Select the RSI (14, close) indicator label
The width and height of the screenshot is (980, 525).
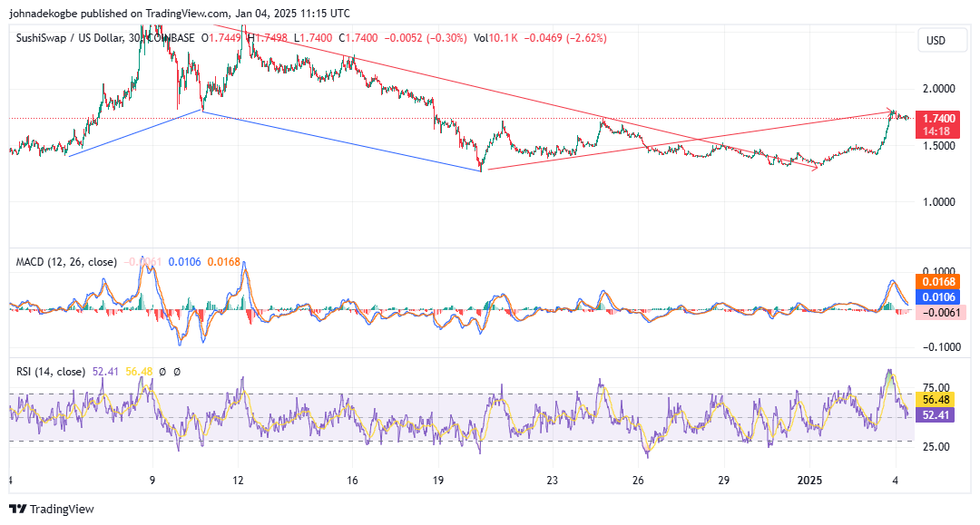[x=51, y=372]
